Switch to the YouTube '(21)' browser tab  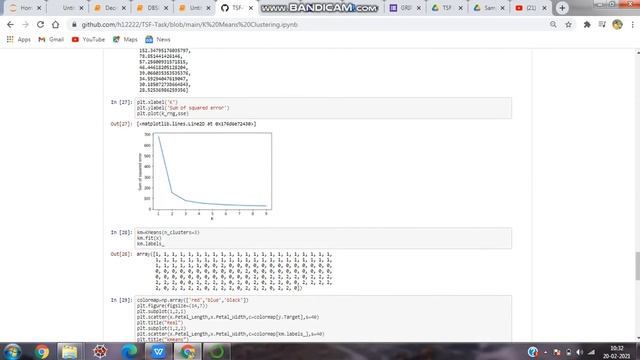coord(530,8)
